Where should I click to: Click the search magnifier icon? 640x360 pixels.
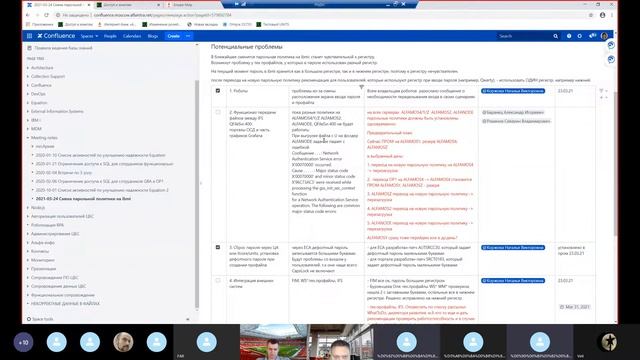coord(556,36)
